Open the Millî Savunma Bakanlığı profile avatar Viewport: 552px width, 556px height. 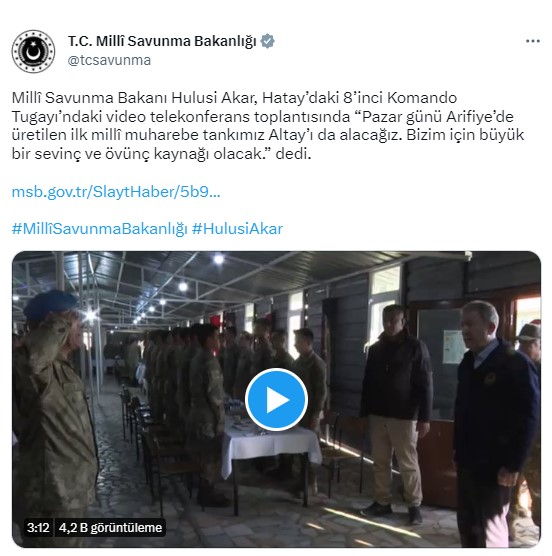[x=33, y=51]
